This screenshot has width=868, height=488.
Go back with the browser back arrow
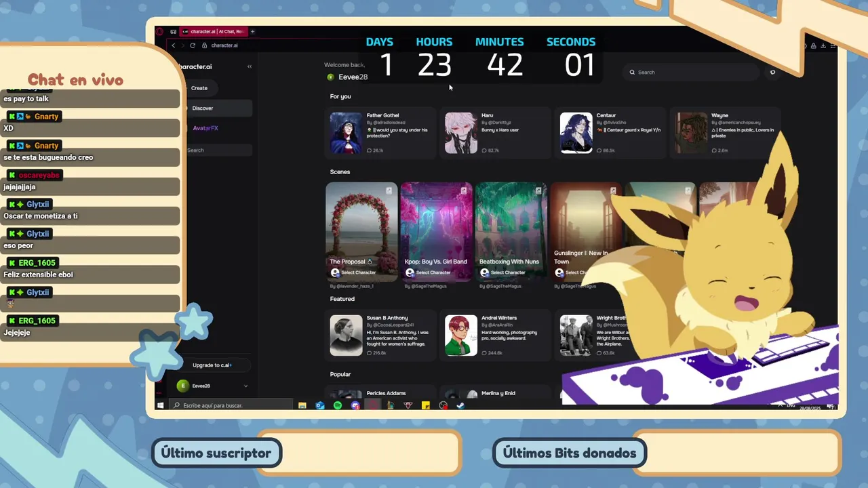[x=174, y=45]
